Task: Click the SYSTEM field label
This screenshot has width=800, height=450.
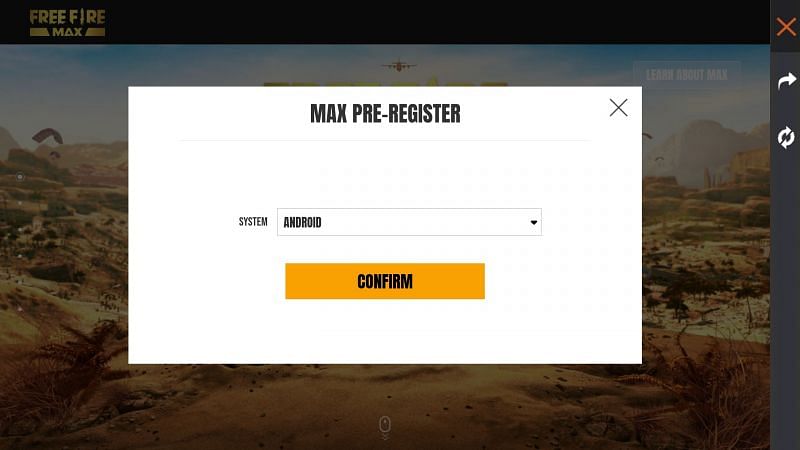Action: [x=253, y=222]
